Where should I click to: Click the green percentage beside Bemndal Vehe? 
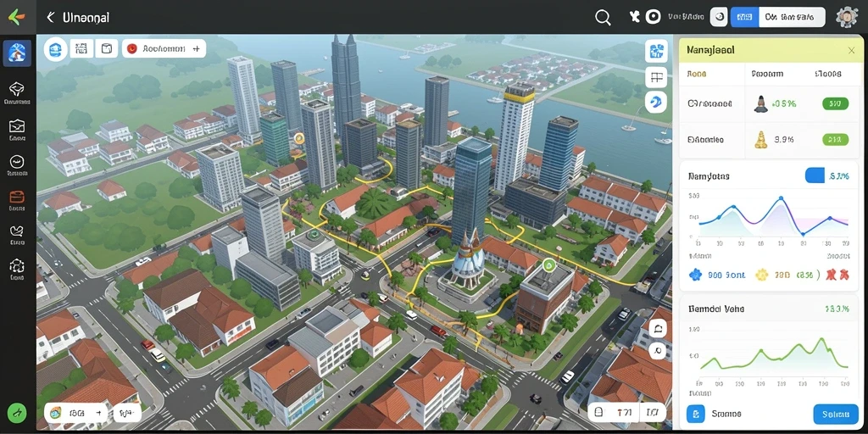pos(837,309)
